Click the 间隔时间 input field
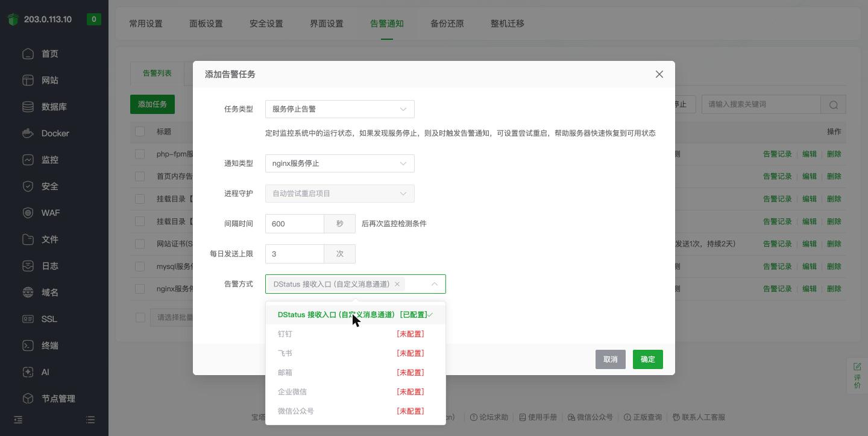This screenshot has width=868, height=436. (x=295, y=224)
